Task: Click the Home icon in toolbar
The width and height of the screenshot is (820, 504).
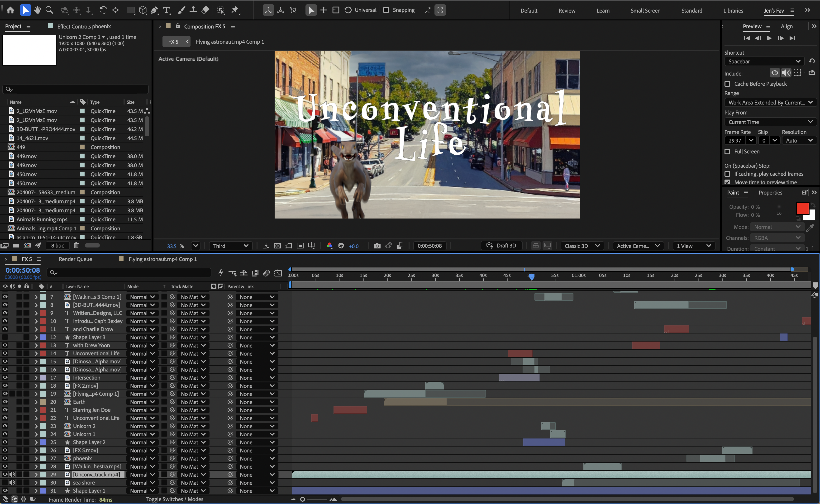Action: [x=10, y=10]
